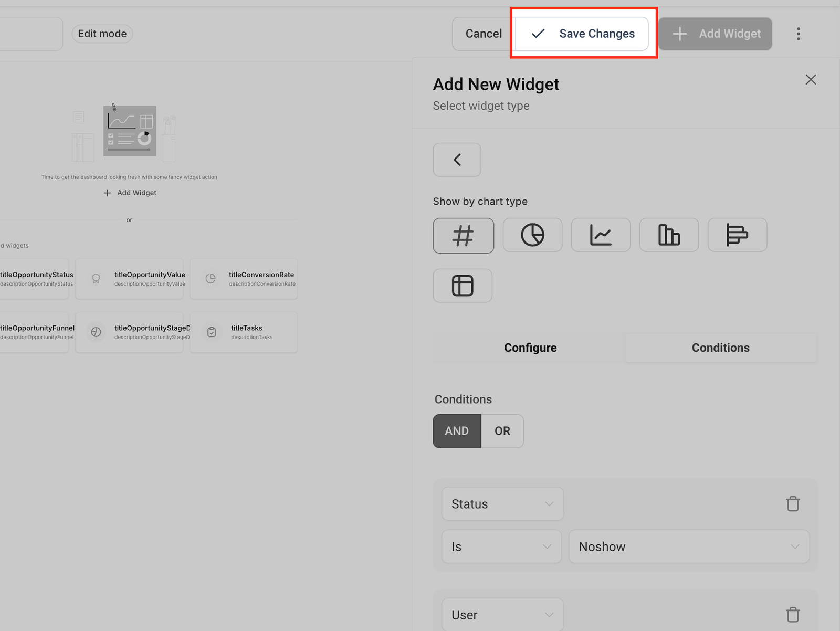Click the Save Changes button
Image resolution: width=840 pixels, height=631 pixels.
pyautogui.click(x=583, y=34)
